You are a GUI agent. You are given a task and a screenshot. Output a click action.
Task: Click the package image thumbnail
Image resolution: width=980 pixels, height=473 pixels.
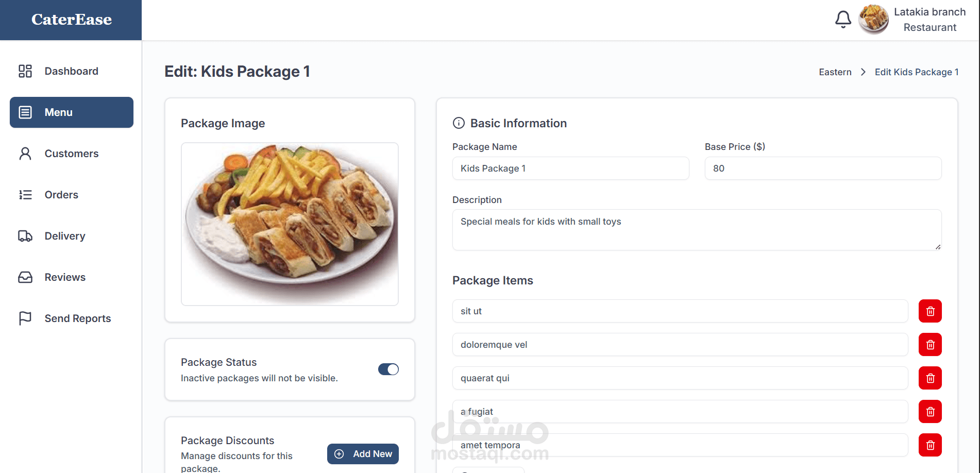tap(290, 224)
